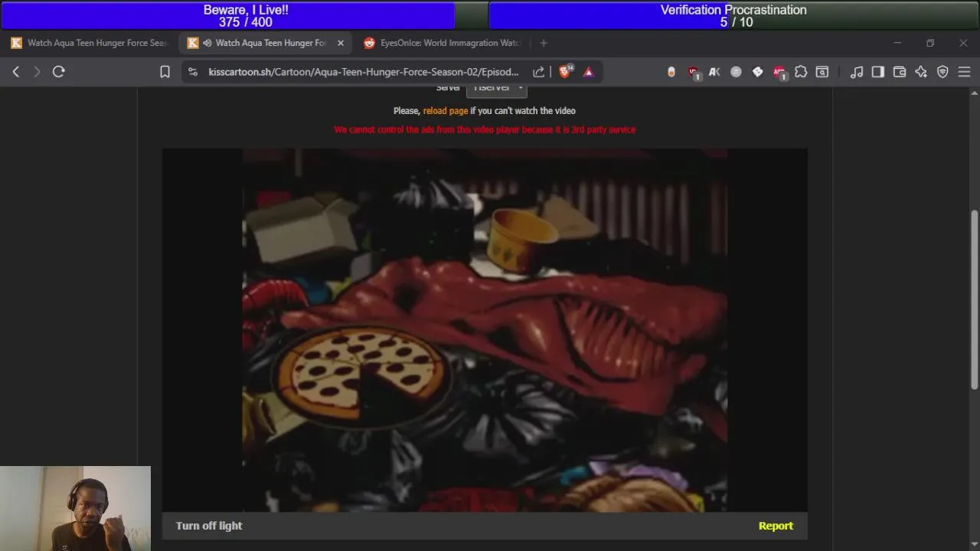Click the red third-party ads warning text
980x551 pixels.
pos(485,129)
